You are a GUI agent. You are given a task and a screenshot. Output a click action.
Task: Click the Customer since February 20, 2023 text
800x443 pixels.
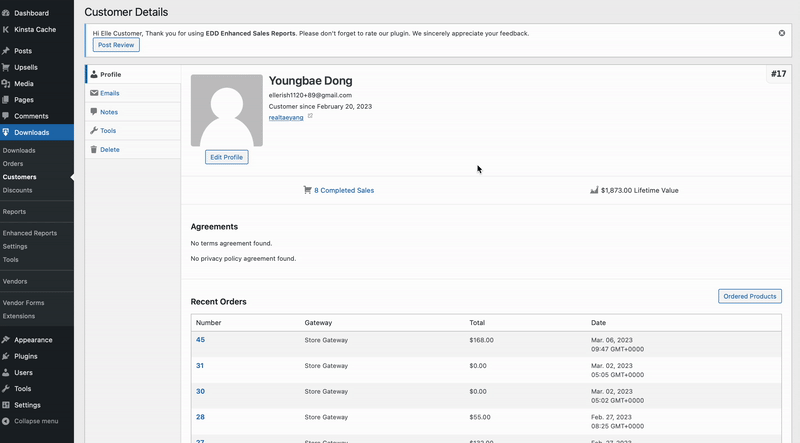pyautogui.click(x=320, y=106)
